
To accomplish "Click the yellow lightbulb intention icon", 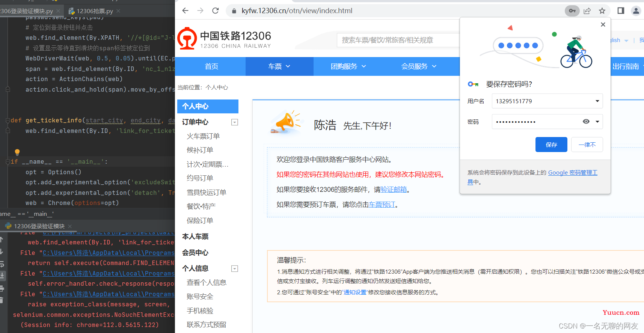I will pyautogui.click(x=17, y=152).
